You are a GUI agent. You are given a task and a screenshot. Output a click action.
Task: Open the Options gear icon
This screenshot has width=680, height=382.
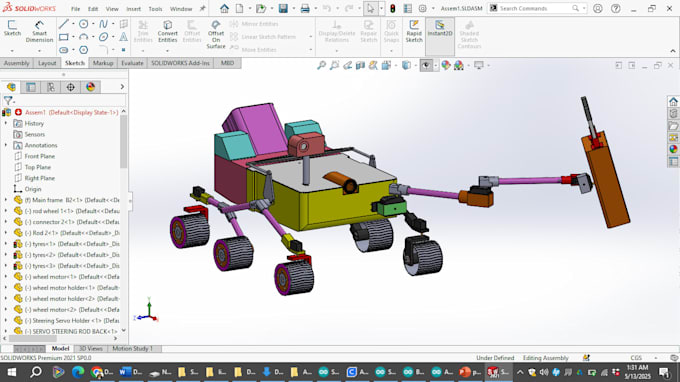coord(422,8)
